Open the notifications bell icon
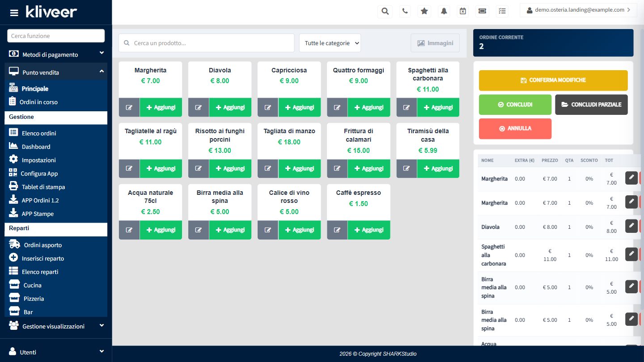The width and height of the screenshot is (644, 362). [x=444, y=11]
